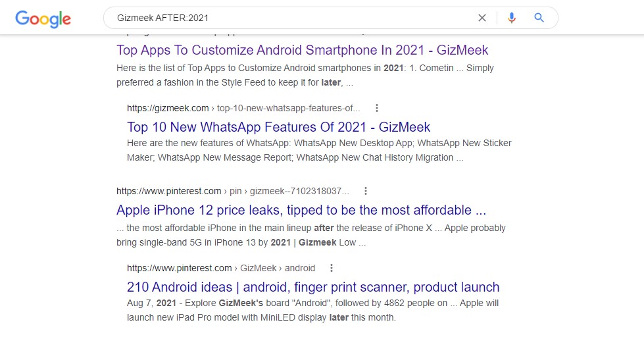The image size is (644, 341).
Task: Open Top Apps To Customize Android Smartphone result
Action: (302, 50)
